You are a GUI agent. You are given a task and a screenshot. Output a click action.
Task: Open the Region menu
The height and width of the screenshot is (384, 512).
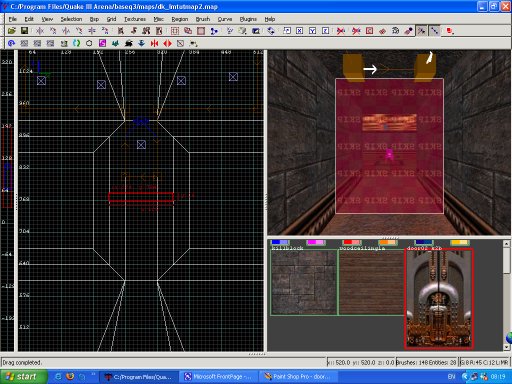click(180, 19)
